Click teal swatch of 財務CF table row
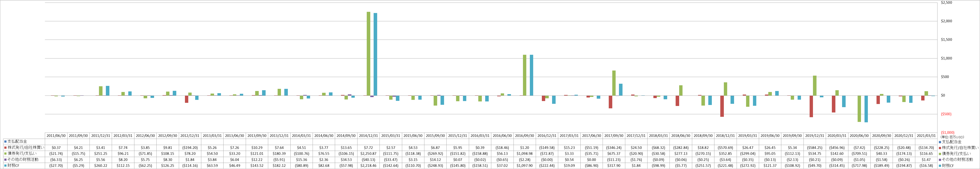Image resolution: width=980 pixels, height=169 pixels. pyautogui.click(x=5, y=166)
